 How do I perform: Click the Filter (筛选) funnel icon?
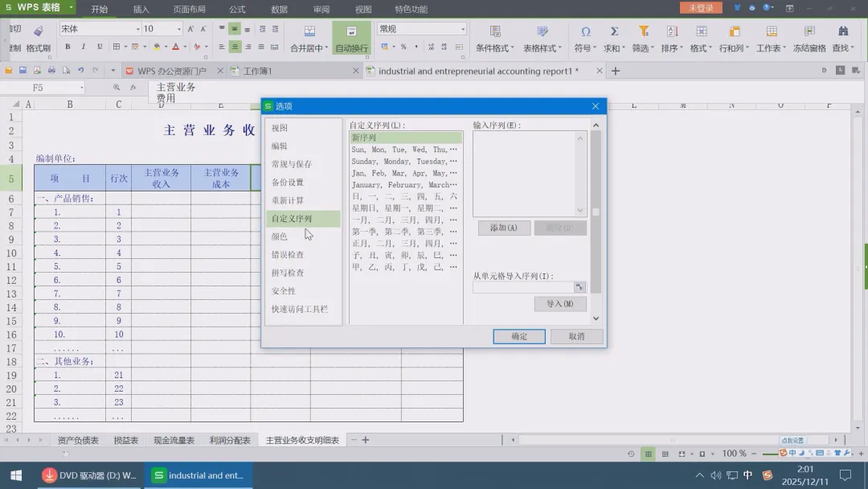643,31
